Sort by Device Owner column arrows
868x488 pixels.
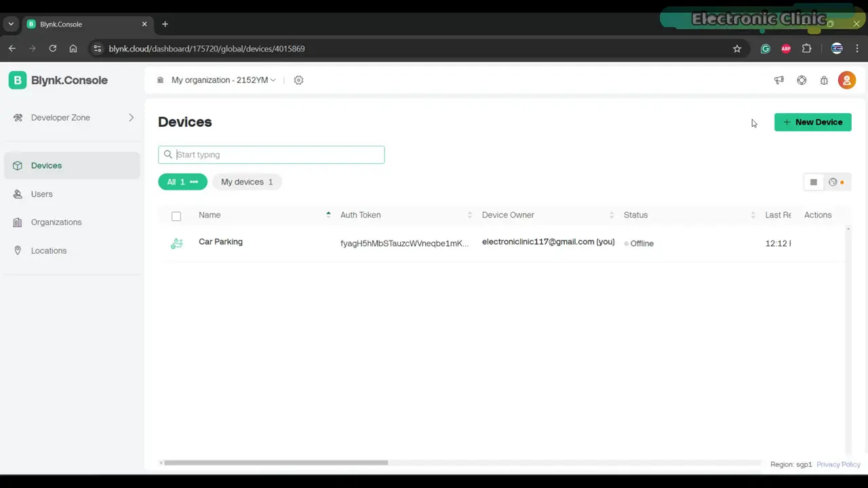point(612,215)
